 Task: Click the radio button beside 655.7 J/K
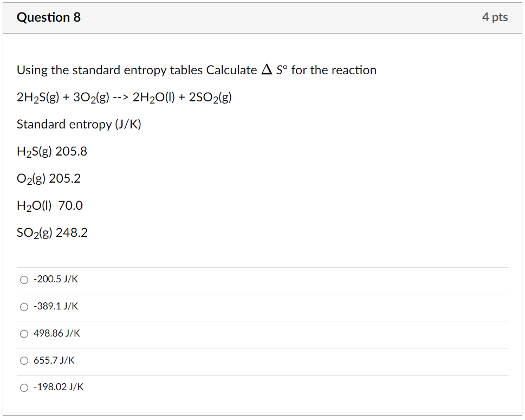[24, 360]
